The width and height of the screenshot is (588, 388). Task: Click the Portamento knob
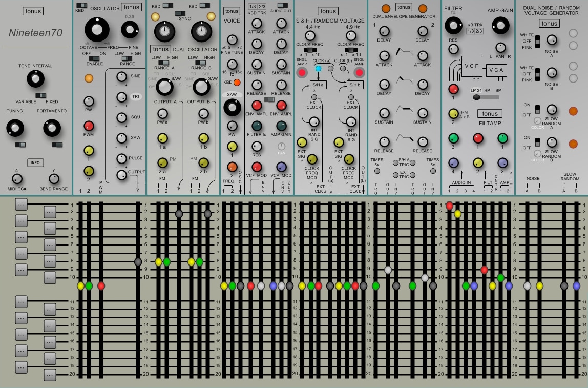pos(52,128)
